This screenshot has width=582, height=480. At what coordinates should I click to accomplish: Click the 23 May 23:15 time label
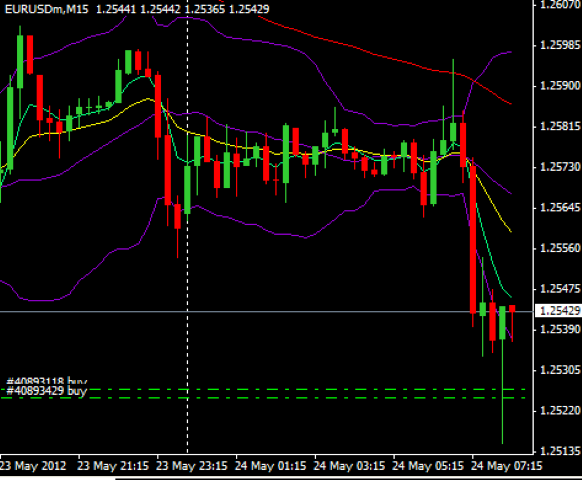(192, 466)
